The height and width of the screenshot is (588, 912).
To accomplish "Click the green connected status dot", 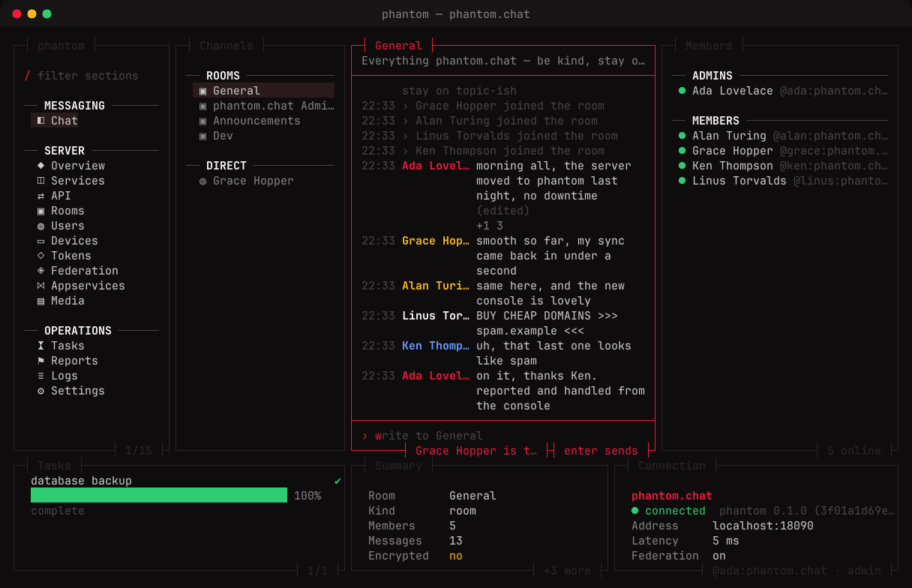I will coord(634,511).
